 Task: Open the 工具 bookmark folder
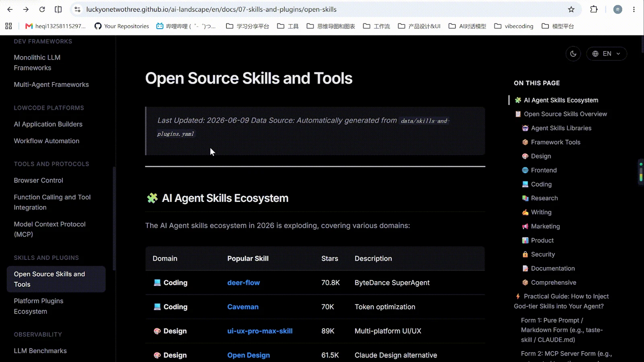[x=288, y=26]
